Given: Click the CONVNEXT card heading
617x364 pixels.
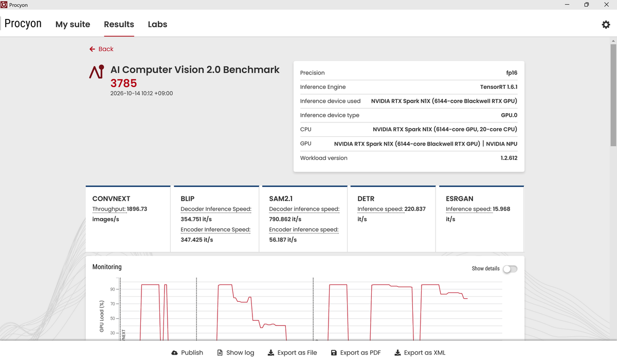Looking at the screenshot, I should (x=111, y=198).
